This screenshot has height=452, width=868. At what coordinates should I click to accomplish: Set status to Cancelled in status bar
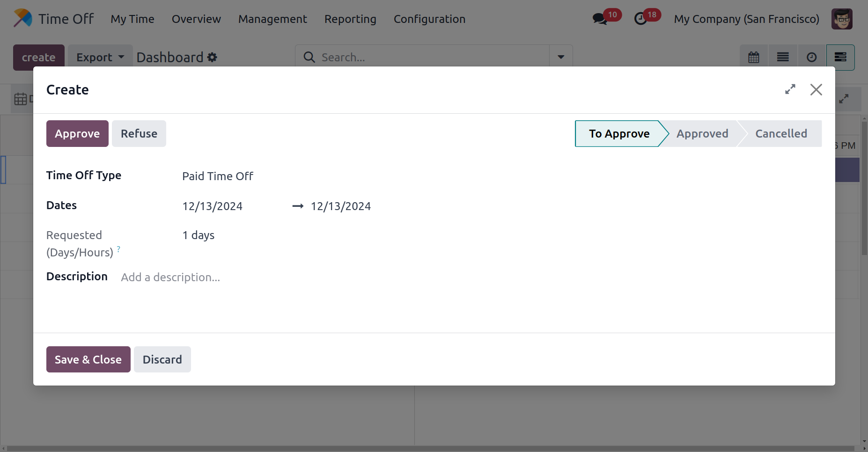pos(780,134)
